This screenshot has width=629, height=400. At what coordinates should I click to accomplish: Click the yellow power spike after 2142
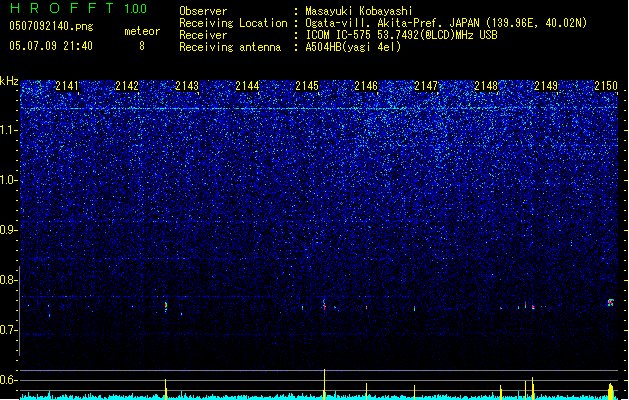point(166,389)
